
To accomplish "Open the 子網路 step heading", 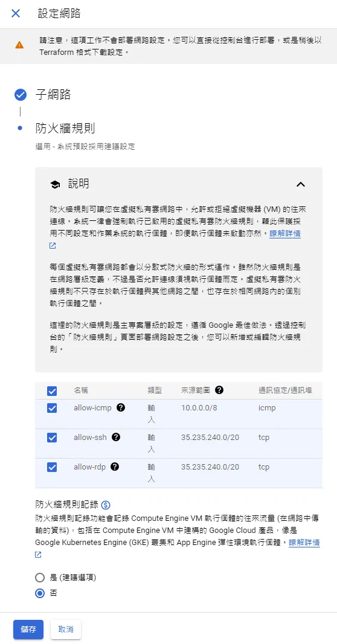I will (53, 95).
